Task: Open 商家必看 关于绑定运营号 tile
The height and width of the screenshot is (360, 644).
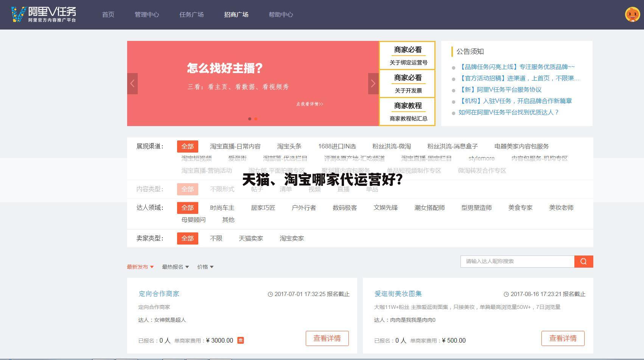Action: (x=408, y=55)
